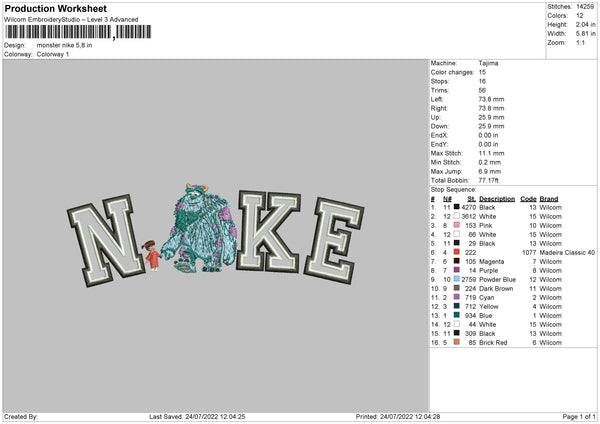
Task: Click the Brick Red color swatch
Action: pyautogui.click(x=457, y=342)
